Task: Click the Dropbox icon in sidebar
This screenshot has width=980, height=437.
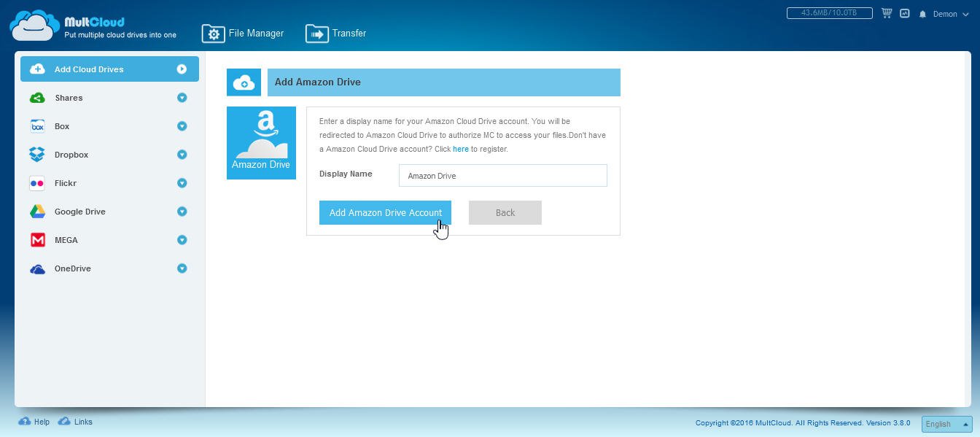Action: point(37,155)
